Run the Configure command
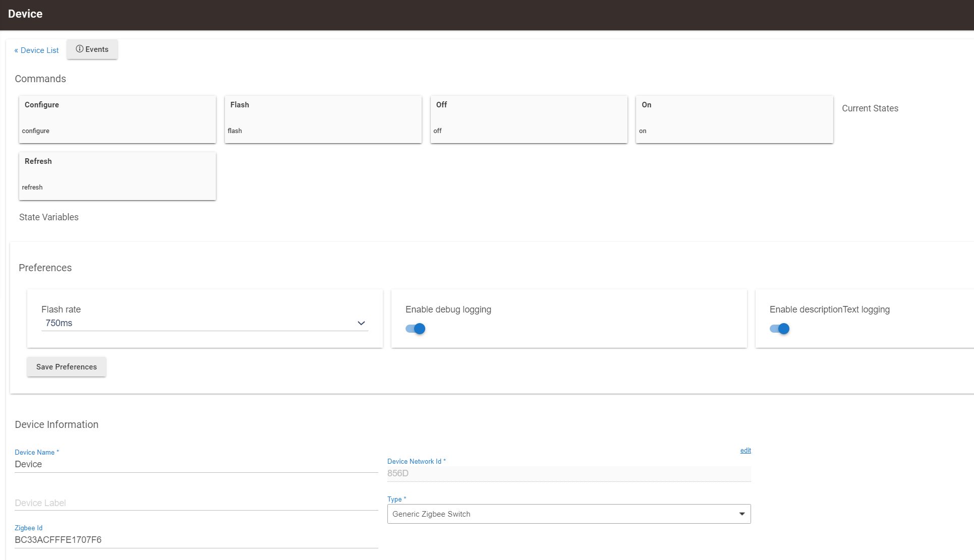This screenshot has width=974, height=560. 117,119
